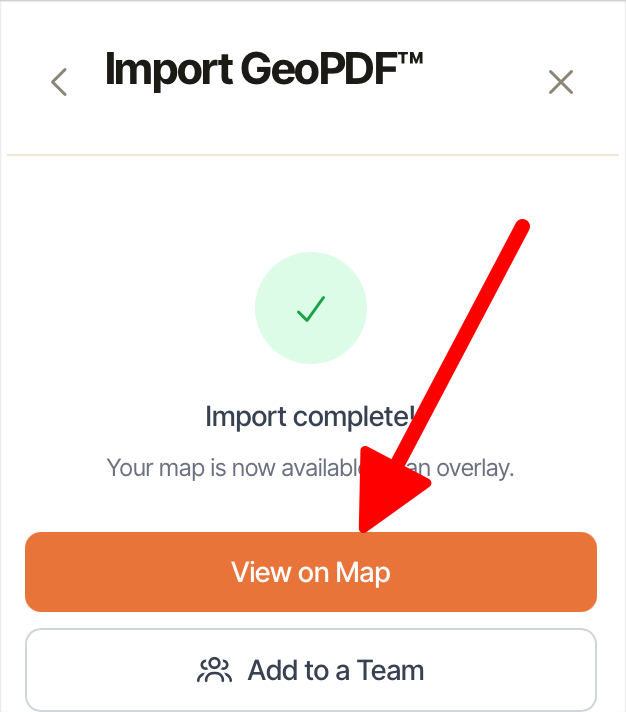Click the green checkmark icon
This screenshot has height=712, width=626.
point(311,309)
